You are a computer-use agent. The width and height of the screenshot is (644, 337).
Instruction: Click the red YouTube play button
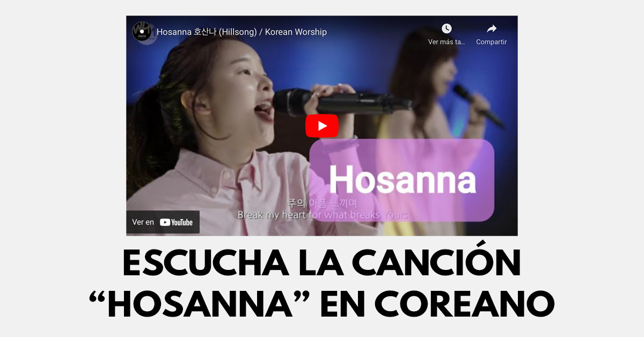tap(322, 126)
